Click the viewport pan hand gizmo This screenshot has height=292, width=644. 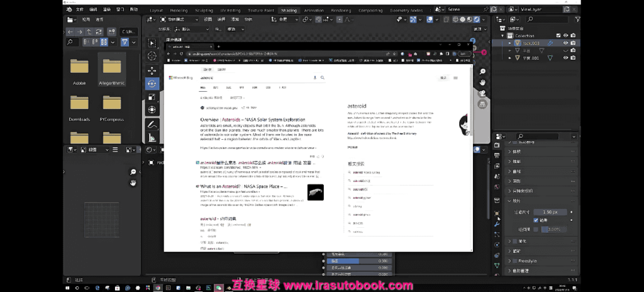pyautogui.click(x=482, y=82)
